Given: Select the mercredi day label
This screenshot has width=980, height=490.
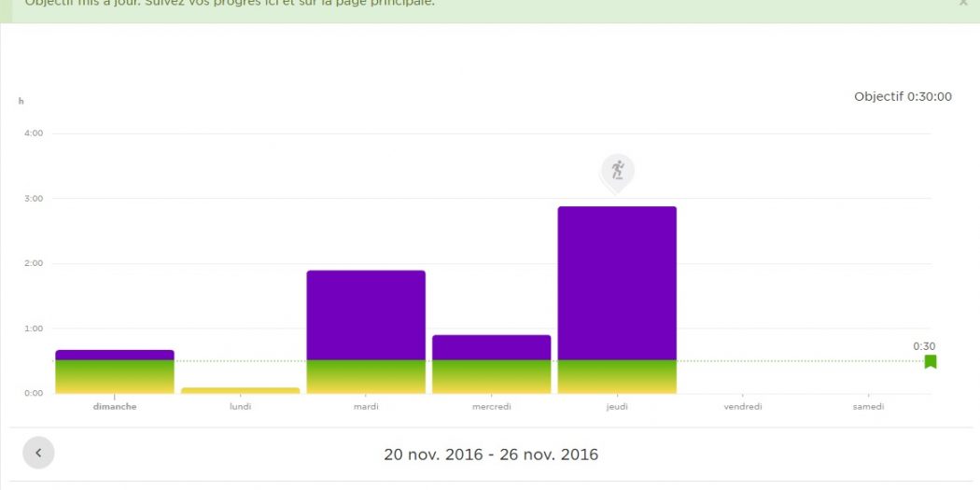Looking at the screenshot, I should click(491, 406).
